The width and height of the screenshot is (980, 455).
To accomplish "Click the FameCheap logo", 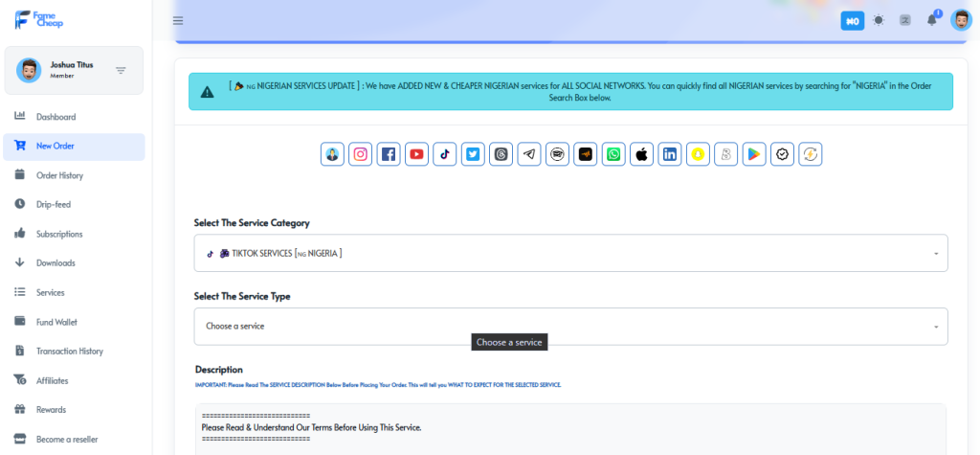I will tap(38, 19).
